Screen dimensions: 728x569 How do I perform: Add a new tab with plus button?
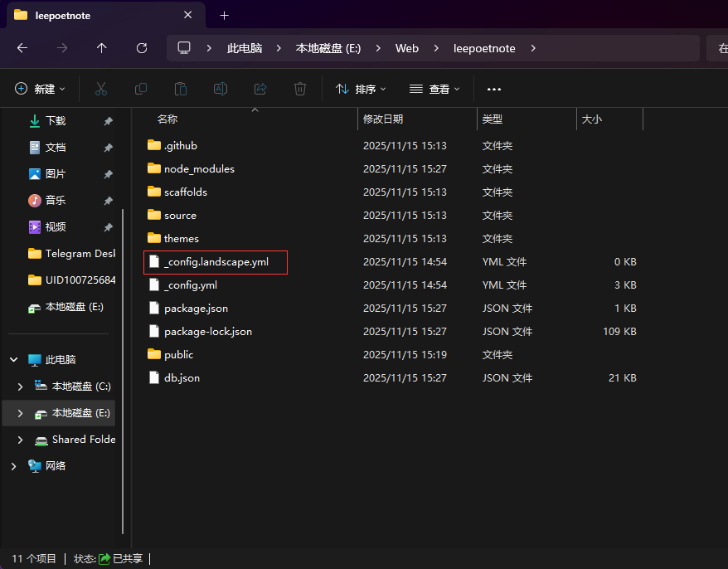pos(224,15)
